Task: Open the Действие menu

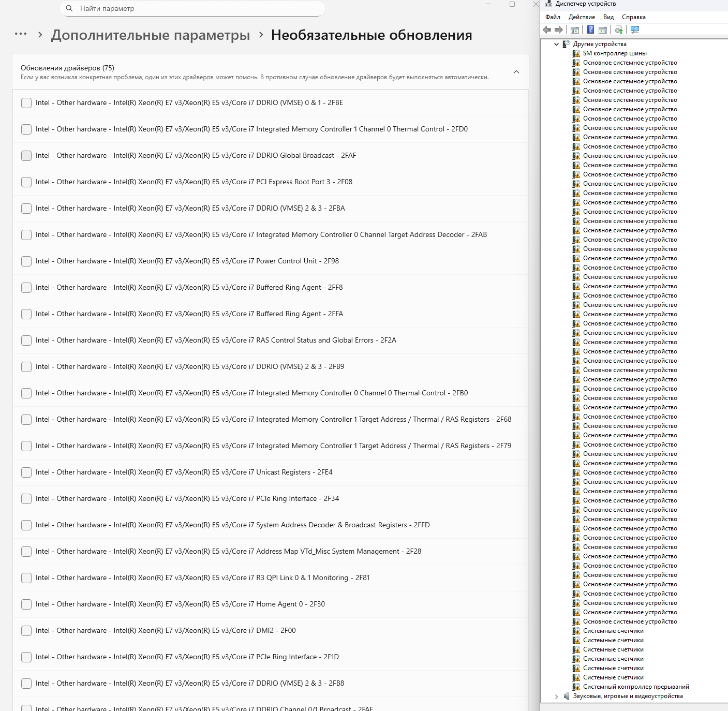Action: point(582,17)
